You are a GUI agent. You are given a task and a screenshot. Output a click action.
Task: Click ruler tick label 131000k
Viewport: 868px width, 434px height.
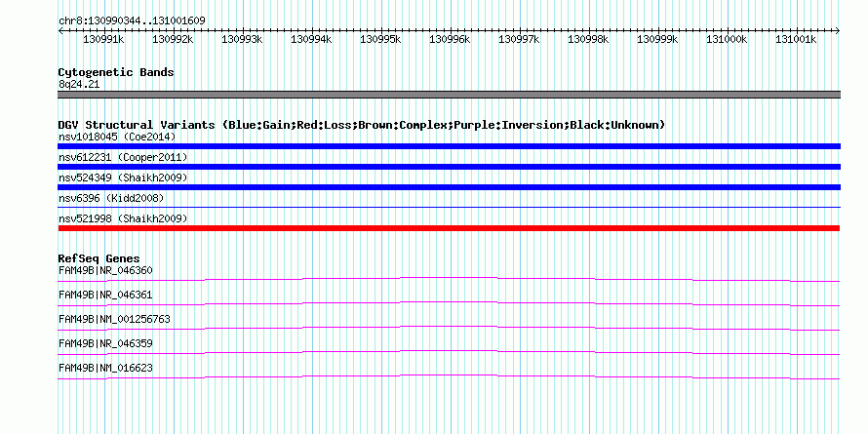click(727, 39)
